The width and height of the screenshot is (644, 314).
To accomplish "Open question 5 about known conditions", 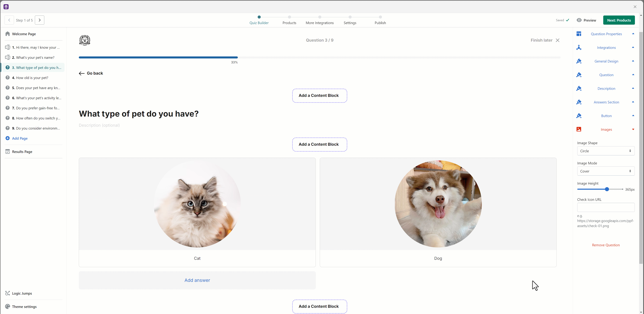I will tap(33, 88).
